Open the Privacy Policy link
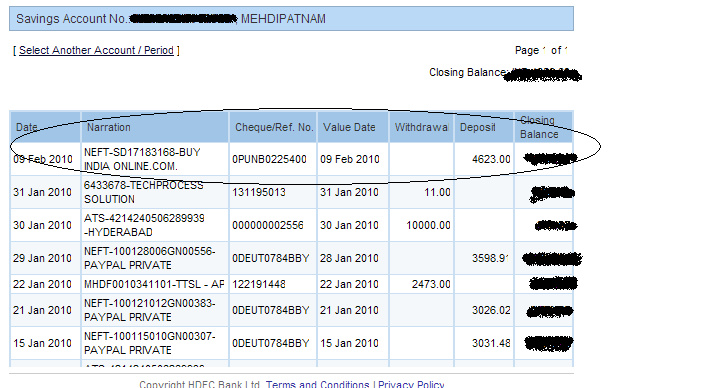Image resolution: width=721 pixels, height=388 pixels. pos(411,384)
